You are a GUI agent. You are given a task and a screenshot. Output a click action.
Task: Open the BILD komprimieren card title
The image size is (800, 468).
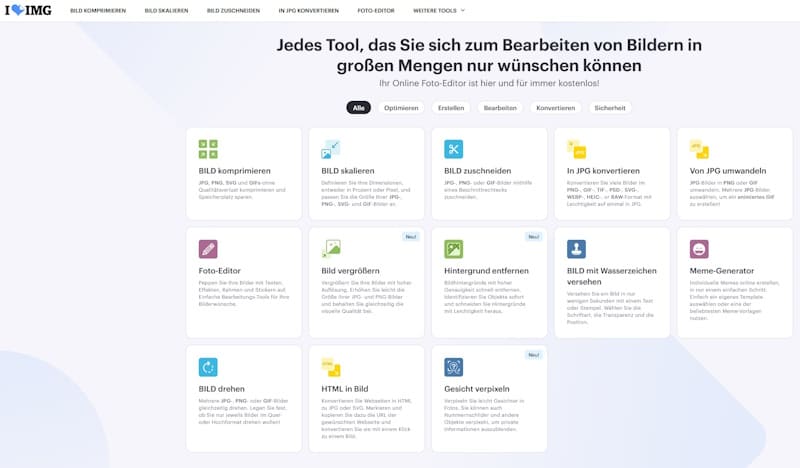click(x=235, y=171)
